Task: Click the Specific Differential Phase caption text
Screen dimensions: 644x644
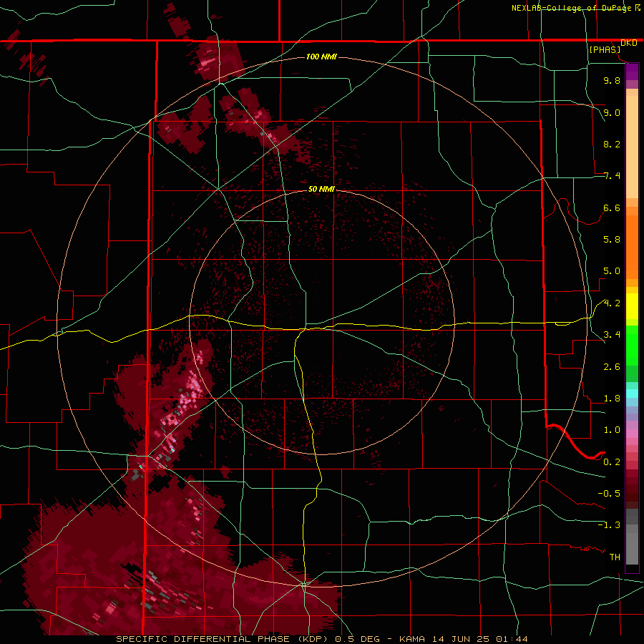Action: [322, 639]
